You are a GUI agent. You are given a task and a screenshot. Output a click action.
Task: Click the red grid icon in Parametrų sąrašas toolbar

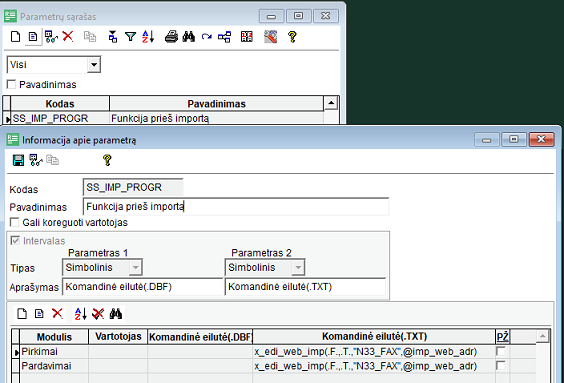coord(246,37)
